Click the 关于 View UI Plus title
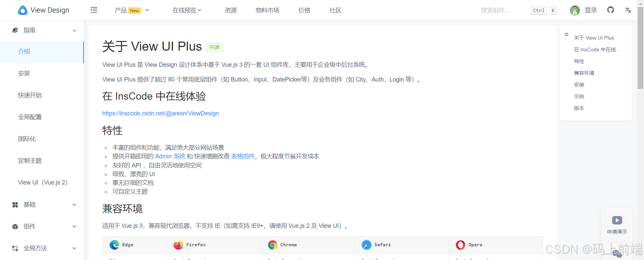This screenshot has height=260, width=644. click(x=152, y=47)
